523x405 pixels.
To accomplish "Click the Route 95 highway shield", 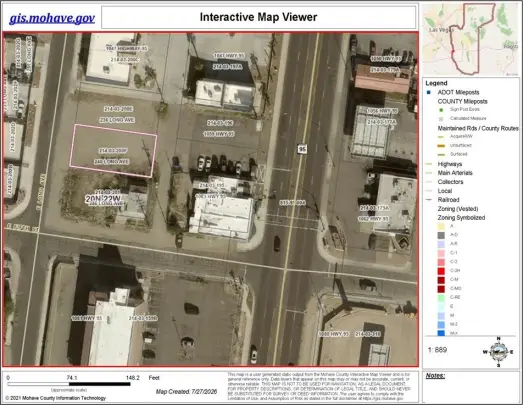I will click(302, 149).
